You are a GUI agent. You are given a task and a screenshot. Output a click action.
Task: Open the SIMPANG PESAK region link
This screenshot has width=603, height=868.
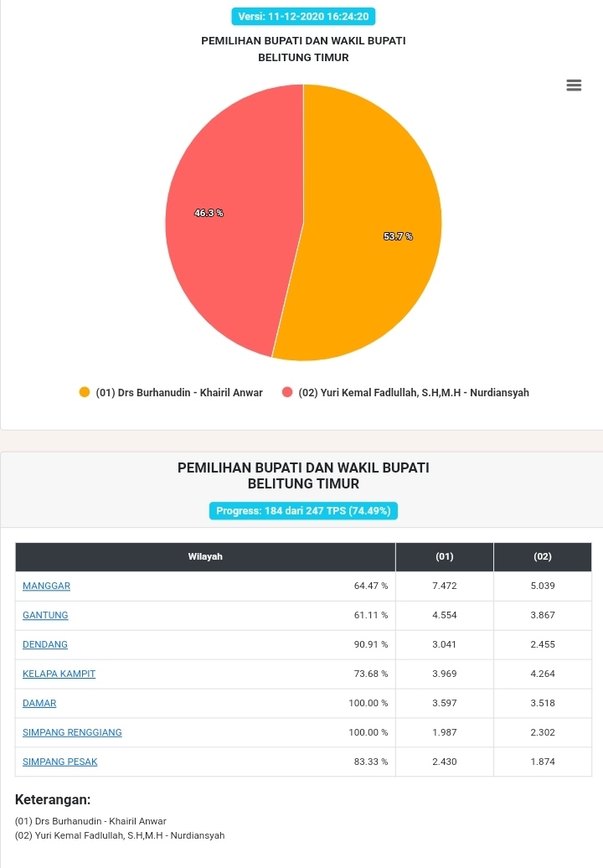coord(59,762)
